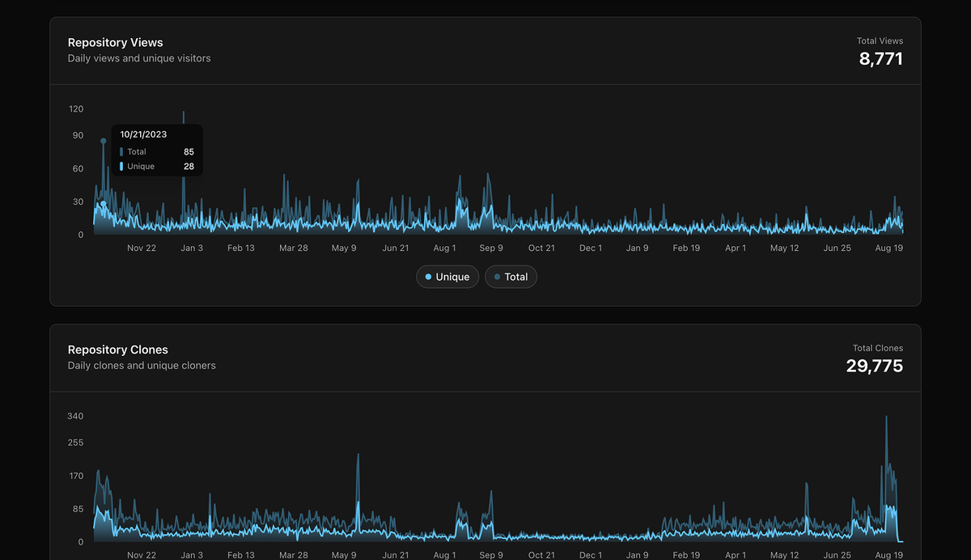Click the Total Clones value 29,775
Screen dimensions: 971x560
point(876,366)
